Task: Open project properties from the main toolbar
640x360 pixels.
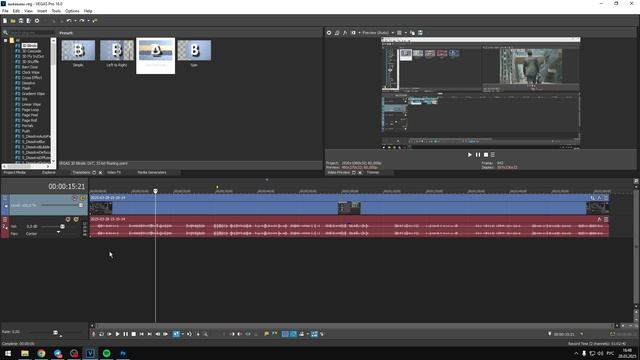Action: coord(37,21)
